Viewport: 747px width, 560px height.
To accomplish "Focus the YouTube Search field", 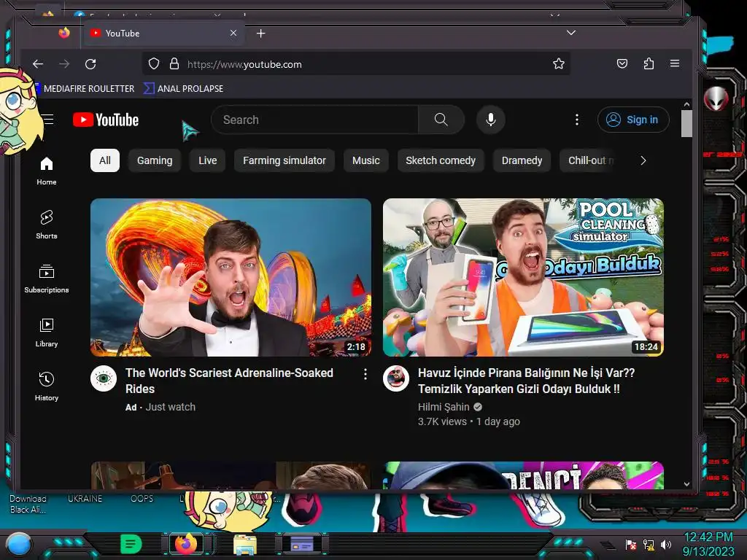I will (x=314, y=120).
